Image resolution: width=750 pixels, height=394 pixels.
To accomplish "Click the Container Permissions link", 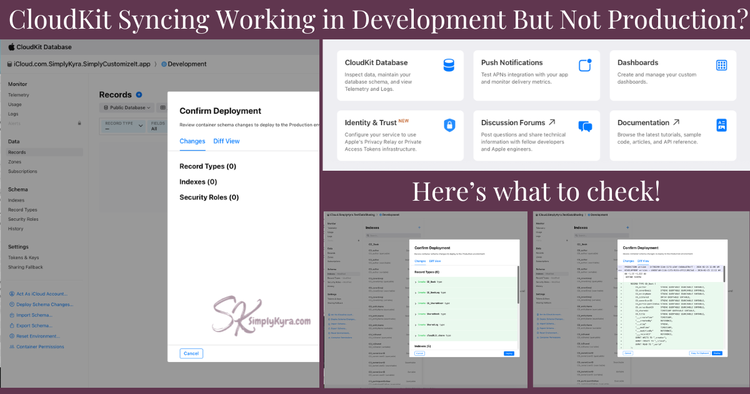I will click(40, 347).
